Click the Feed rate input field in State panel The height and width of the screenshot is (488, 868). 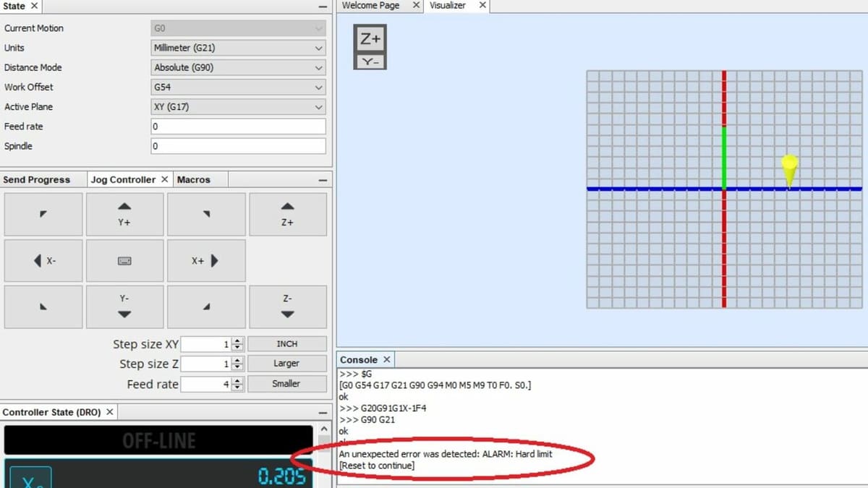pyautogui.click(x=237, y=127)
